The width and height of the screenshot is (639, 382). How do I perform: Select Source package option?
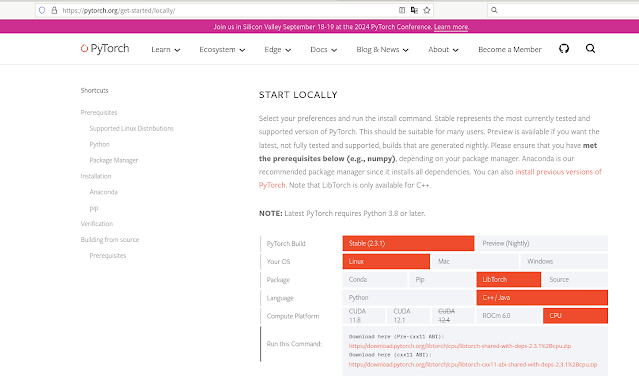click(x=575, y=280)
